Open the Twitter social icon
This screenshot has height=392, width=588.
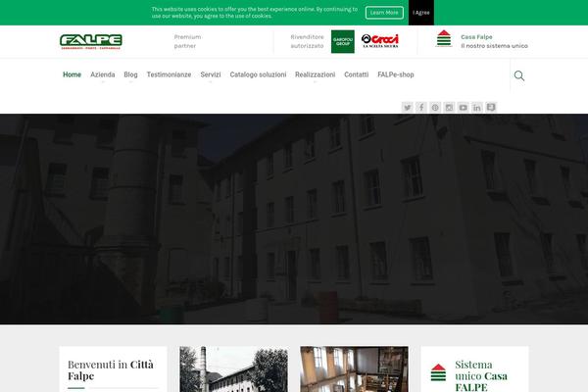[x=408, y=108]
